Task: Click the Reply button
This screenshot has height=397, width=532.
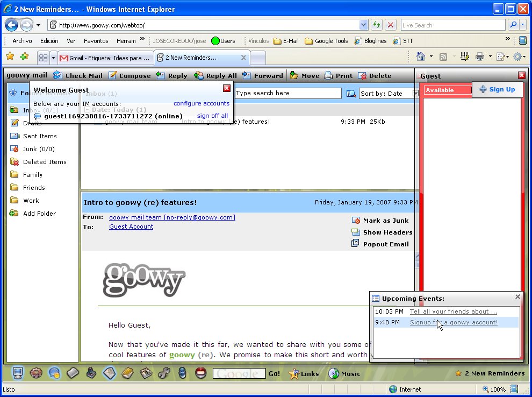Action: [x=171, y=75]
